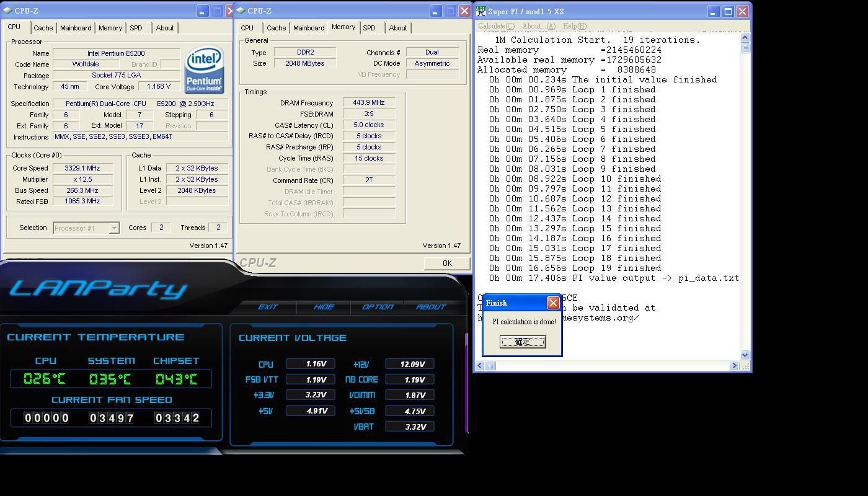Open About tab in second CPU-Z window
Screen dimensions: 868x496
coord(398,28)
